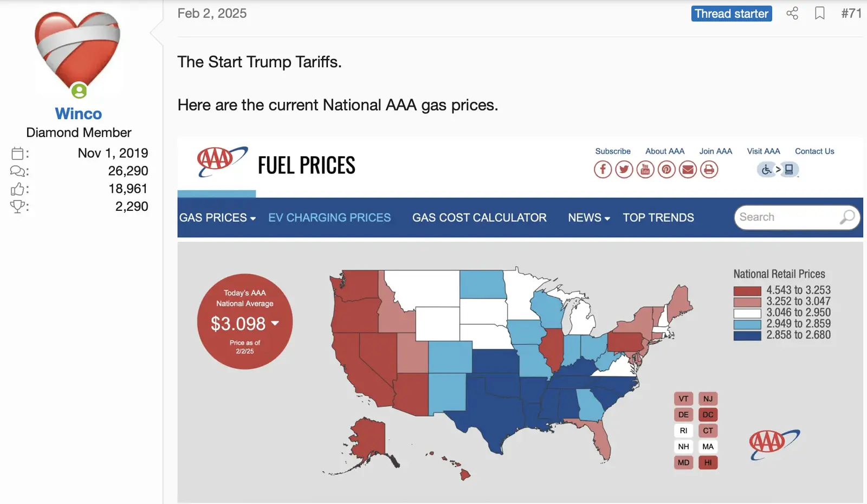Click the Pinterest icon

[667, 170]
